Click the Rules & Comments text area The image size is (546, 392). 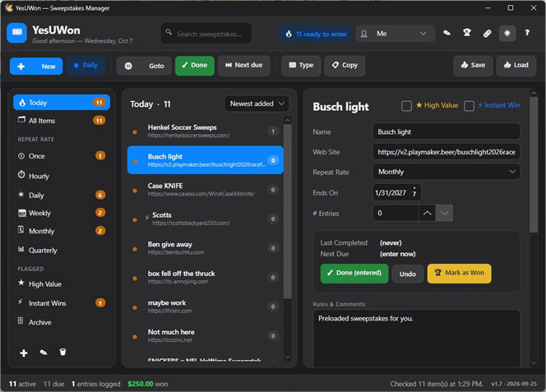point(416,339)
